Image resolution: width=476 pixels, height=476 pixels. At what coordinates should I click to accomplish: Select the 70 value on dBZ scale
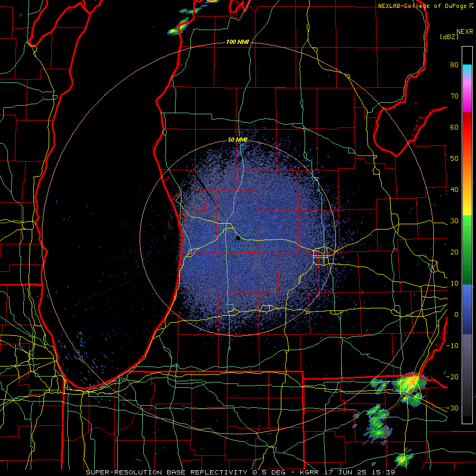[454, 96]
